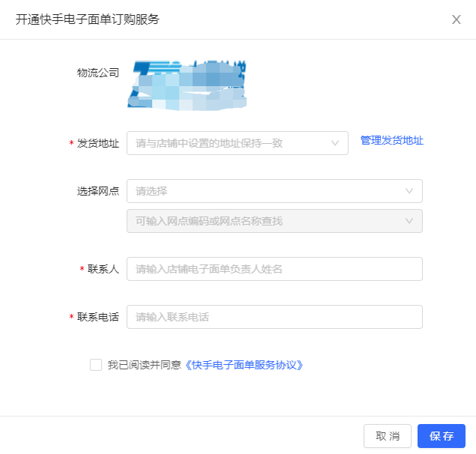The width and height of the screenshot is (476, 454).
Task: Open the 快手电子面单服务协议 agreement link
Action: point(244,365)
